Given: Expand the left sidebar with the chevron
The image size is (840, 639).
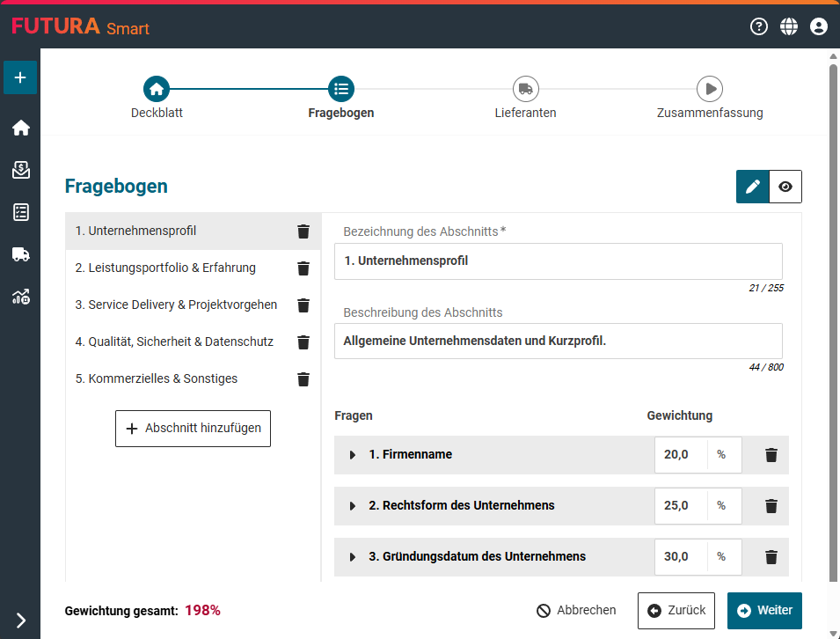Looking at the screenshot, I should click(20, 620).
